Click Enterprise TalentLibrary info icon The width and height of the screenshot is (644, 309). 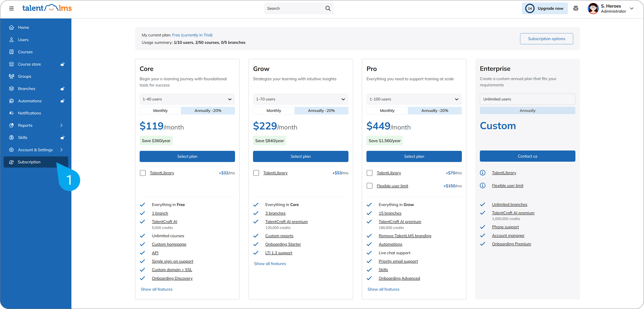coord(483,173)
